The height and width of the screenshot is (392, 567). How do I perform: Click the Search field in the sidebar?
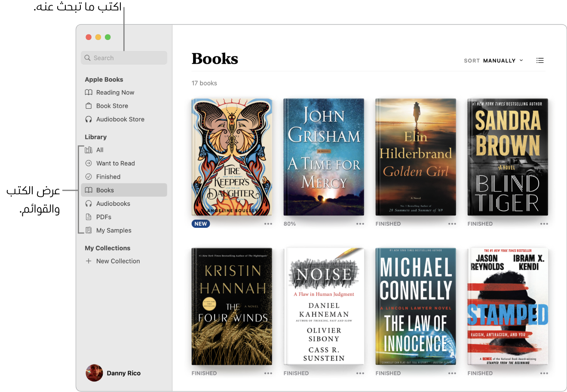124,58
